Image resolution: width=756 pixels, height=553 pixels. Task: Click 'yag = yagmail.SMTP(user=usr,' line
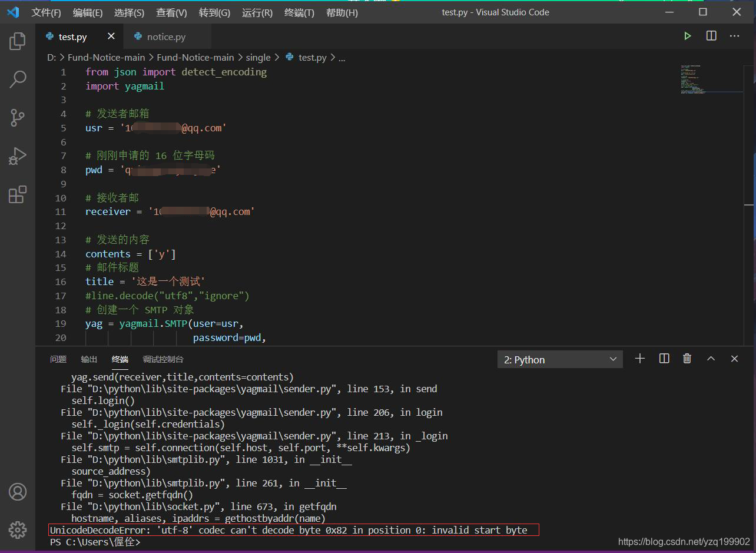tap(164, 324)
